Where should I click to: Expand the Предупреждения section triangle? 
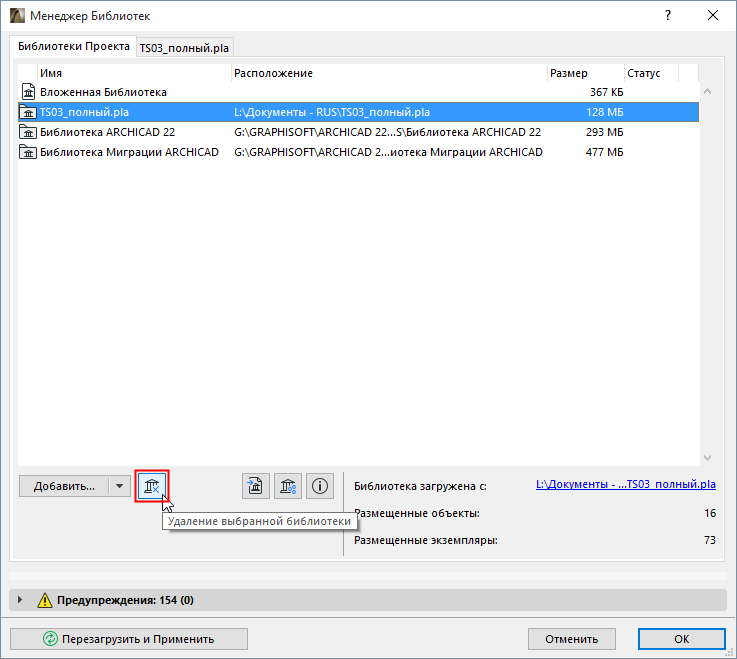[20, 600]
